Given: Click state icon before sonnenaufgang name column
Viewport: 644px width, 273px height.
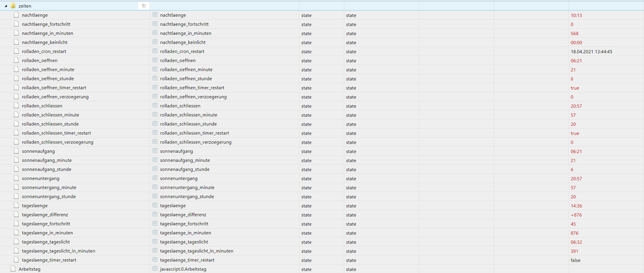Looking at the screenshot, I should [155, 151].
